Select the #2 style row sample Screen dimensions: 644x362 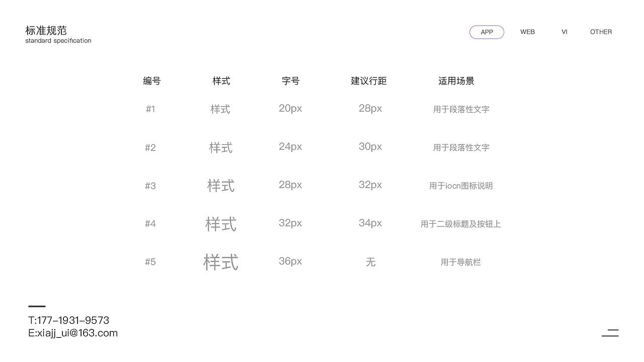click(x=220, y=147)
